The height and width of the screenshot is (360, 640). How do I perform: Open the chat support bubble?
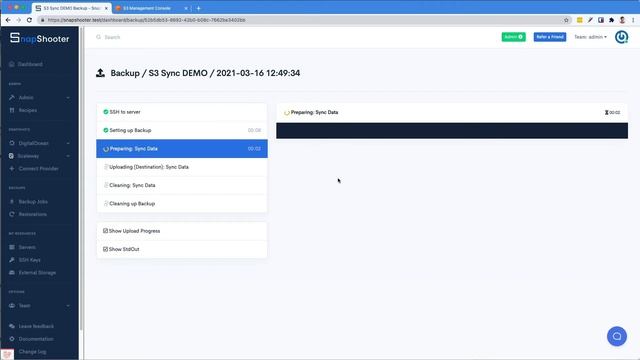tap(617, 336)
